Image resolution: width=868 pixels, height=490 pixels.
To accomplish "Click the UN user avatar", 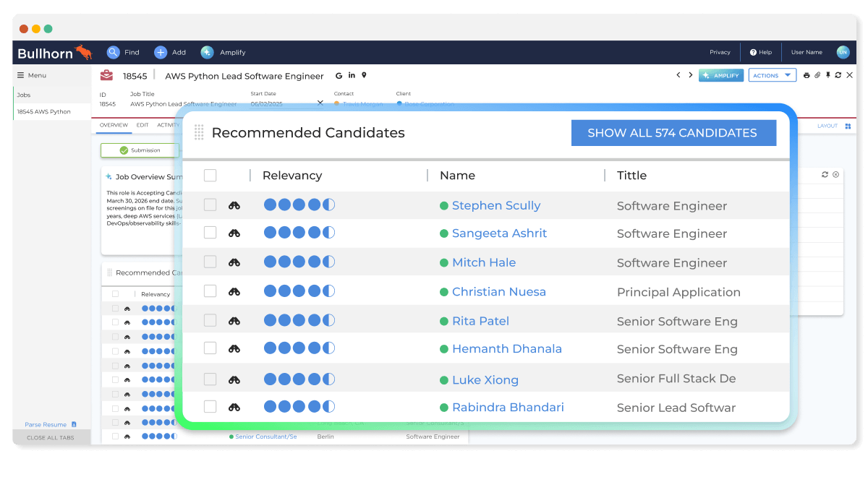I will [x=843, y=52].
